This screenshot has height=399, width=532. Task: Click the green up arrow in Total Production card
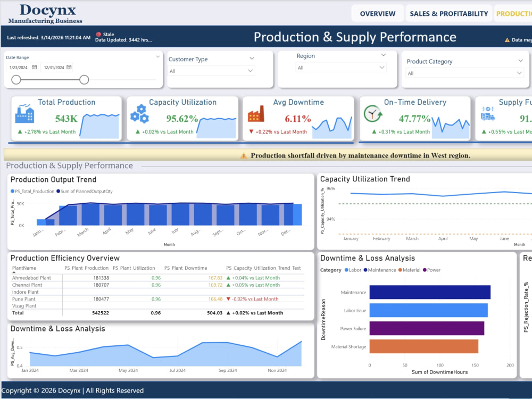(20, 131)
